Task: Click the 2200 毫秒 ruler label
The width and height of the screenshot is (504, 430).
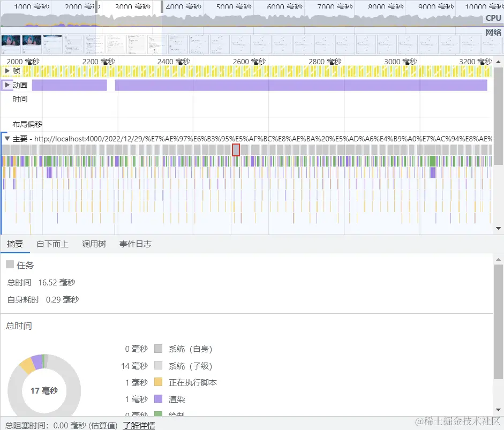Action: (x=99, y=62)
